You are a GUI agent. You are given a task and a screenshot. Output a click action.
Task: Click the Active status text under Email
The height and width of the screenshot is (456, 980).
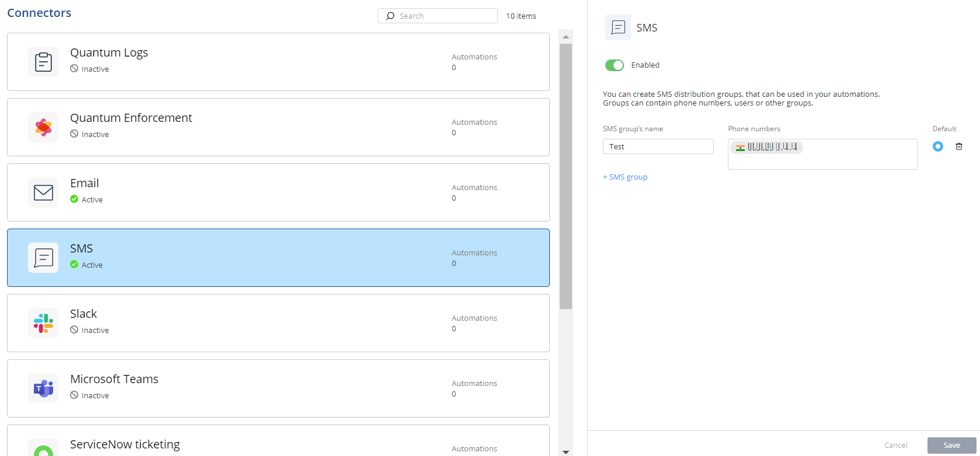pyautogui.click(x=92, y=199)
